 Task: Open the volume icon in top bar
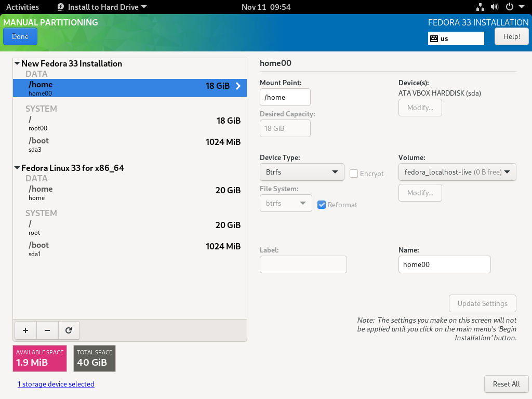495,7
